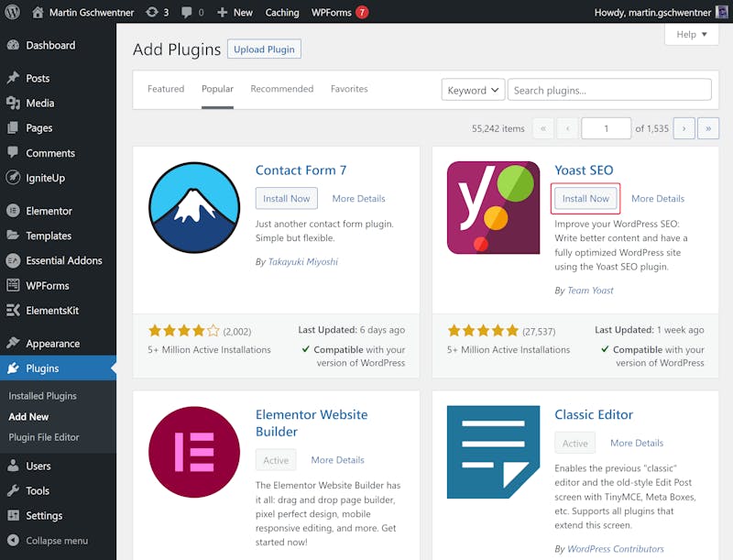Install Contact Form 7 with Install Now
The height and width of the screenshot is (560, 733).
pos(287,198)
